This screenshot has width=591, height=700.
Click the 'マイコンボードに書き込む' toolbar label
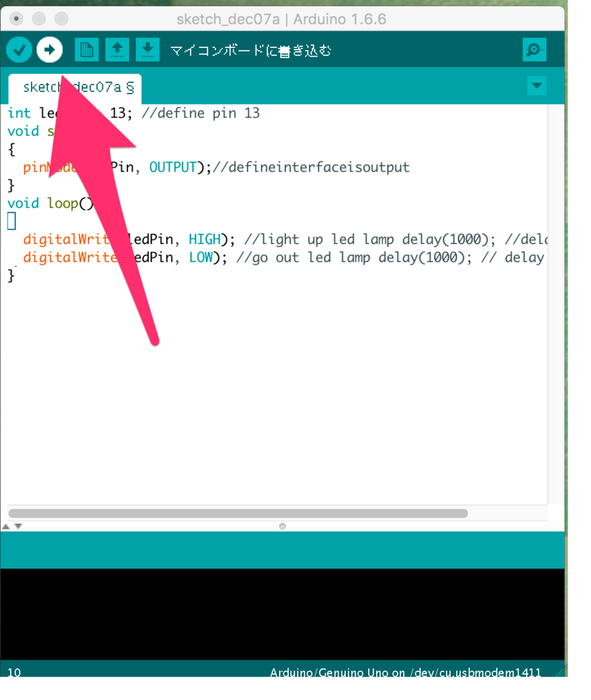pos(250,51)
